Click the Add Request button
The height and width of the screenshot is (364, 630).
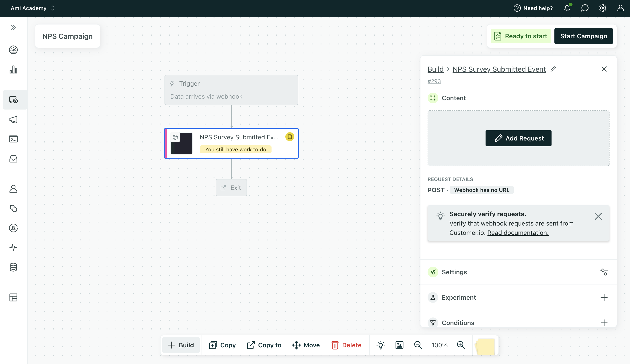[x=518, y=138]
